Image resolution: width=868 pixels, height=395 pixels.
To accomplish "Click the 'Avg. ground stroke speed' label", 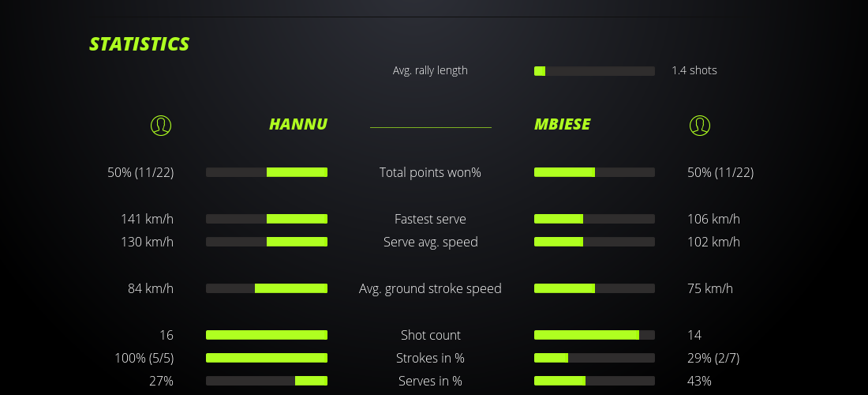I will [430, 288].
